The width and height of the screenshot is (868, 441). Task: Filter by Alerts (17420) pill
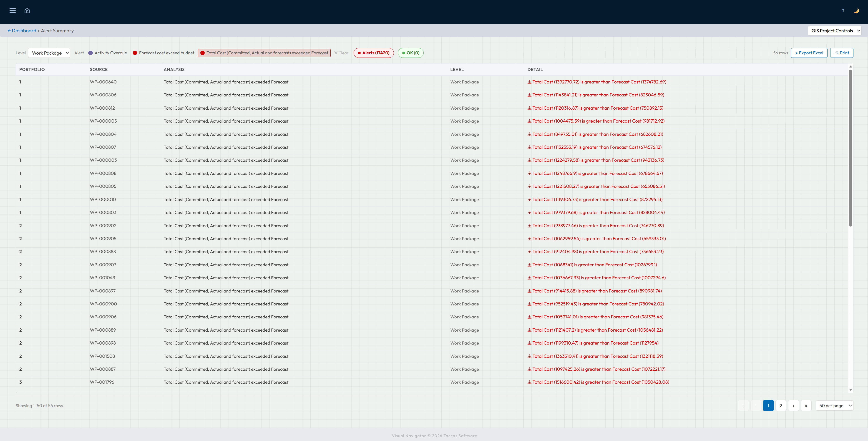(x=373, y=53)
